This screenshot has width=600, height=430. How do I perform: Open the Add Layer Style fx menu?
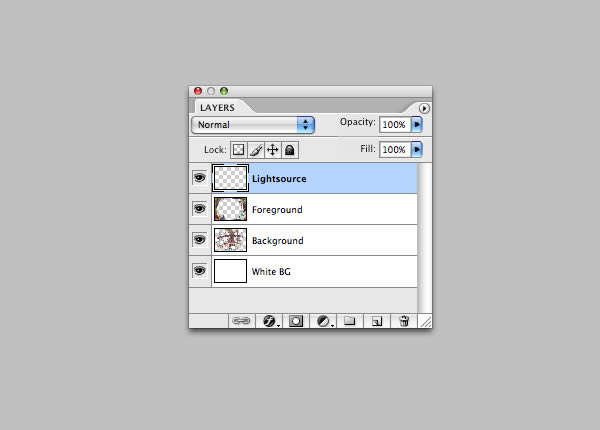270,321
